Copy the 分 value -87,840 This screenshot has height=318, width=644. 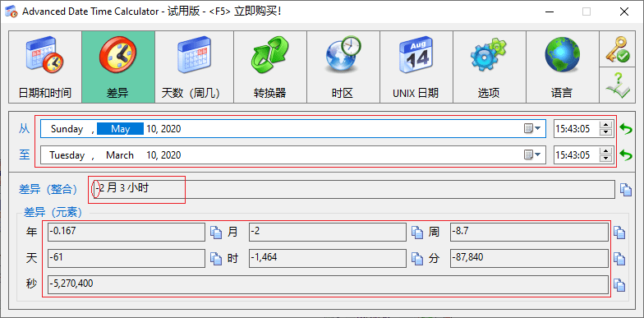[619, 258]
